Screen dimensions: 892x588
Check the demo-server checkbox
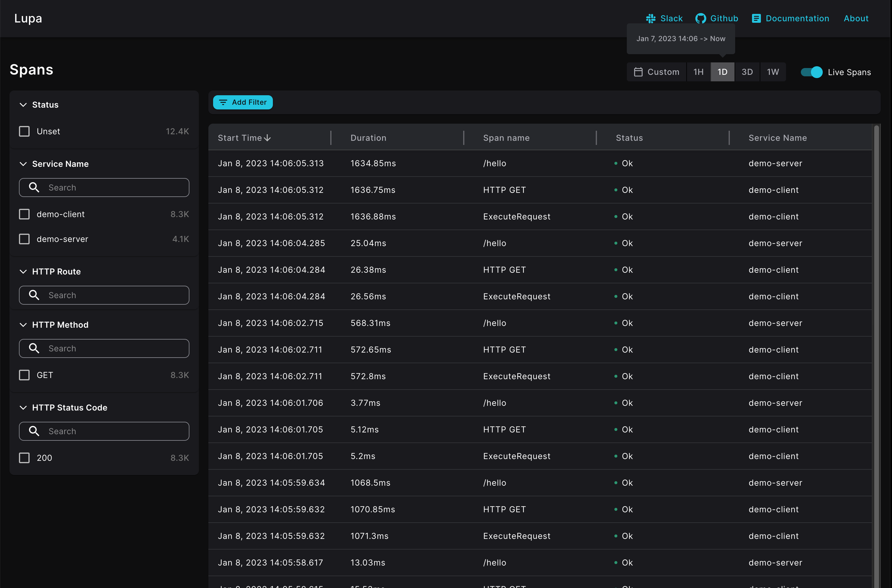tap(24, 239)
